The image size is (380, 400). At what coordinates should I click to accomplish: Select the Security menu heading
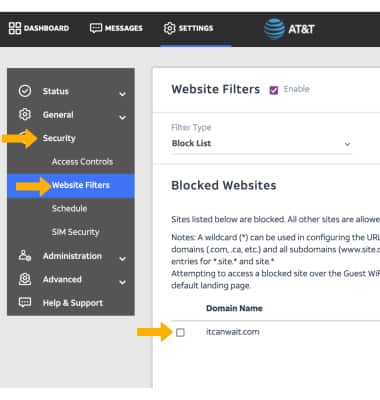(59, 138)
